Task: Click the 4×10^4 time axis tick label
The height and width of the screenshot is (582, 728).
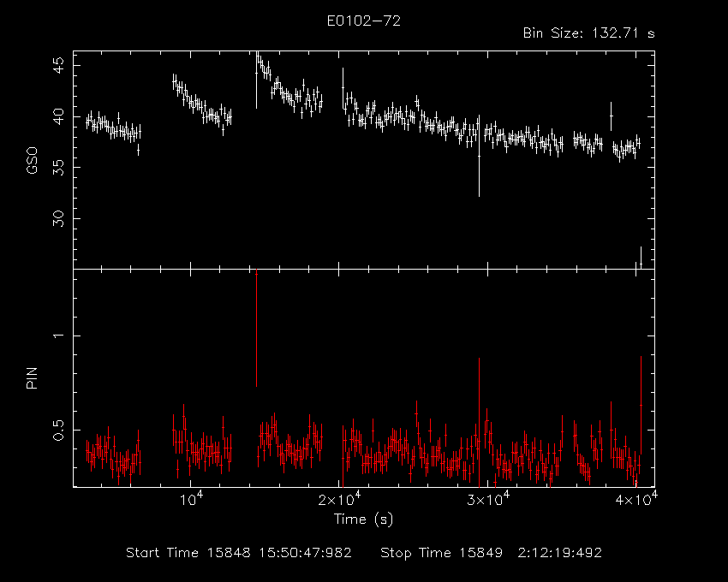Action: [636, 499]
